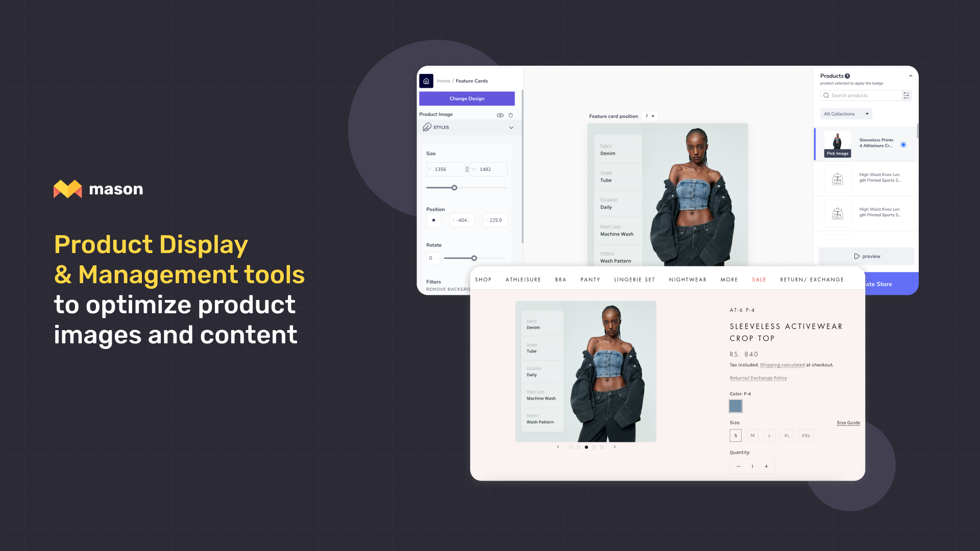Click the search products icon

pos(825,95)
